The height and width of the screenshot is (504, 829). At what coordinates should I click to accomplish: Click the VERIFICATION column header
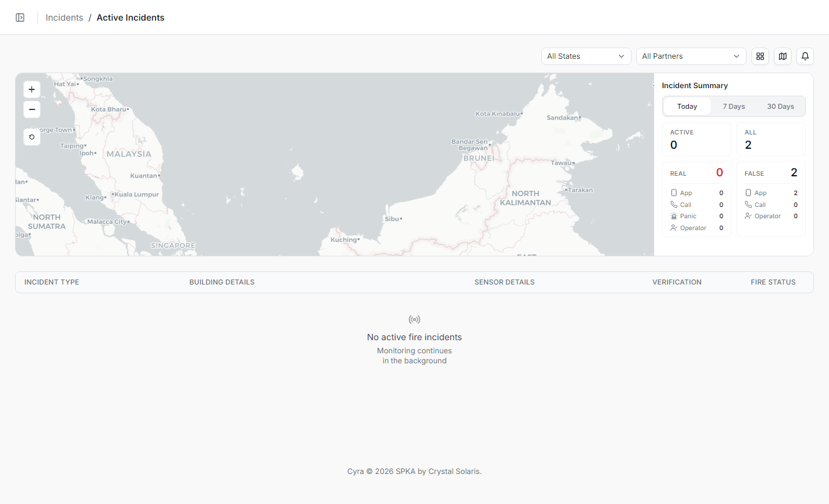pyautogui.click(x=677, y=282)
